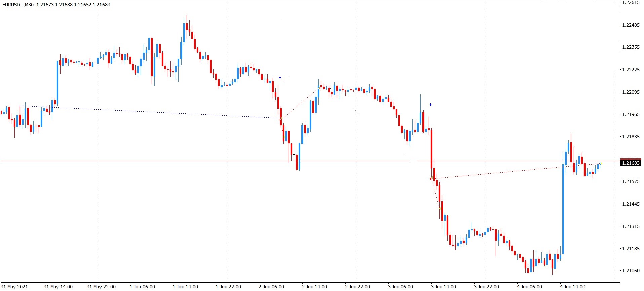Click the 1.21965 price axis label
This screenshot has height=291, width=644.
pos(631,114)
